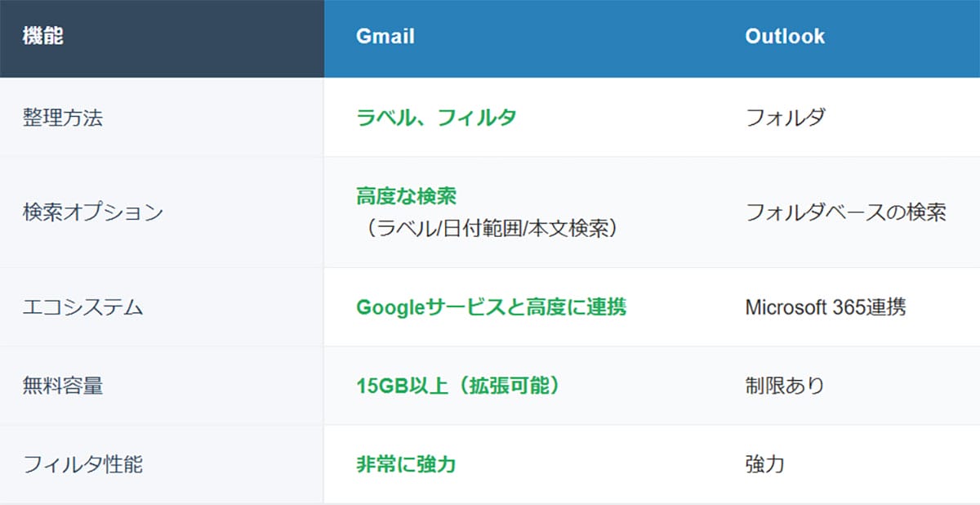The height and width of the screenshot is (505, 980).
Task: Click the フォルダ cell in Outlook column
Action: pyautogui.click(x=785, y=118)
